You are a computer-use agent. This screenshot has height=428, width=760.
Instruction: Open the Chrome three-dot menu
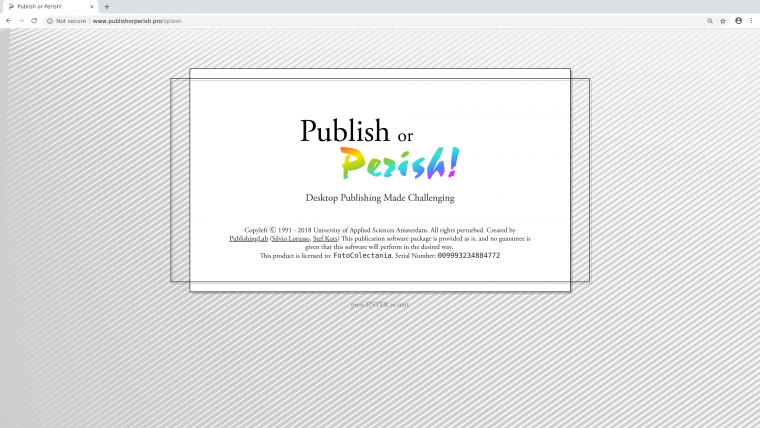[x=751, y=20]
